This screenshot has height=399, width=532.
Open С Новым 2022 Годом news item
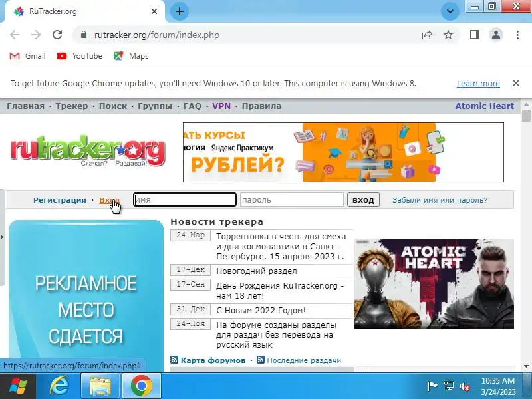coord(261,310)
